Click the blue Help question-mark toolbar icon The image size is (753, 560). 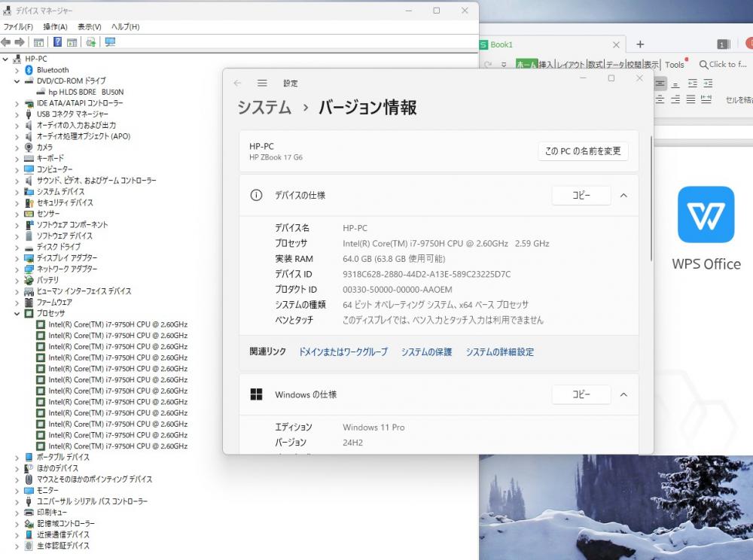pos(57,42)
